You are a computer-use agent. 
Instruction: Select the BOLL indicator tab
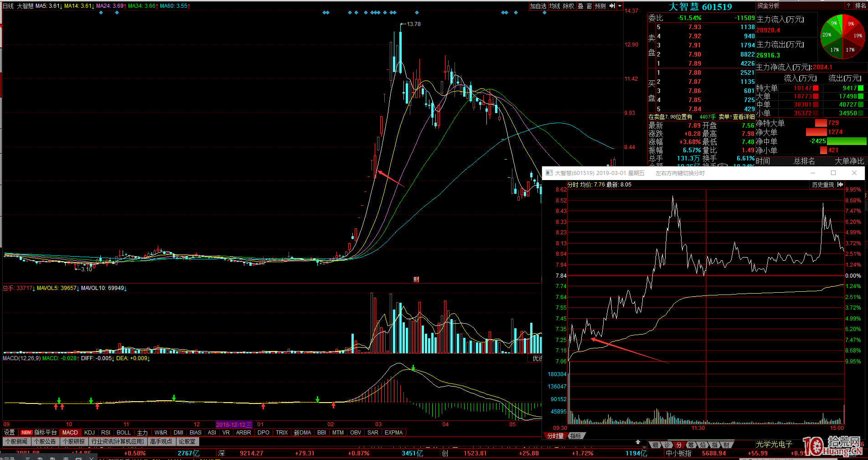(x=124, y=432)
